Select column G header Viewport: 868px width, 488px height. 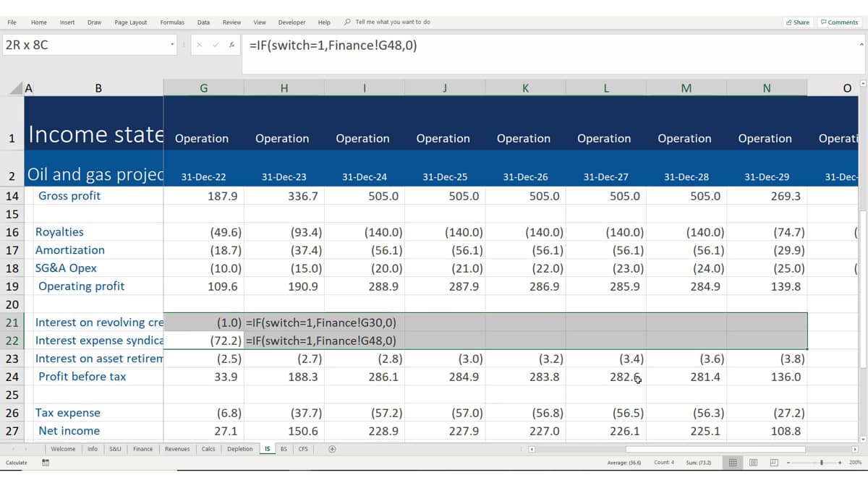(203, 88)
